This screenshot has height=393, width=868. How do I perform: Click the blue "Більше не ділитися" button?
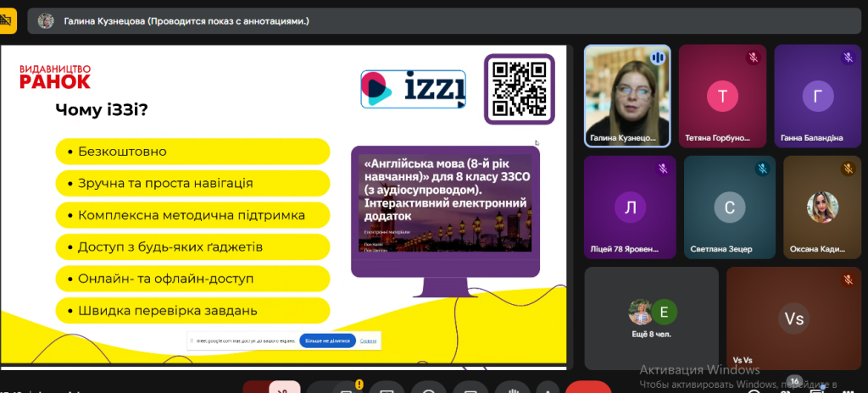point(327,340)
